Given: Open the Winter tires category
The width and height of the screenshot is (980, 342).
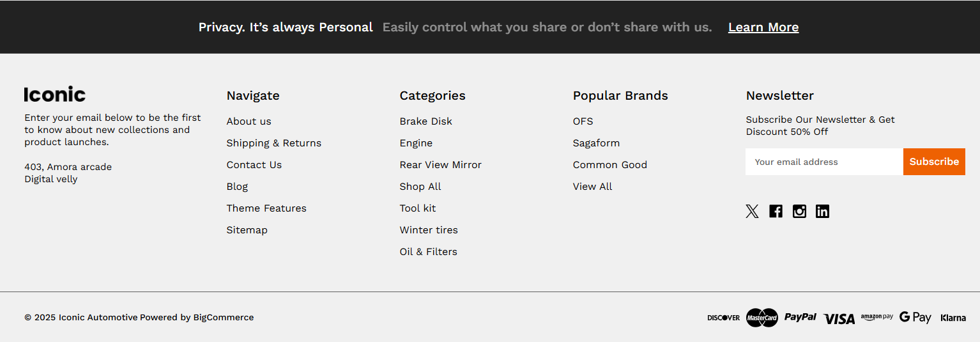Looking at the screenshot, I should click(429, 230).
